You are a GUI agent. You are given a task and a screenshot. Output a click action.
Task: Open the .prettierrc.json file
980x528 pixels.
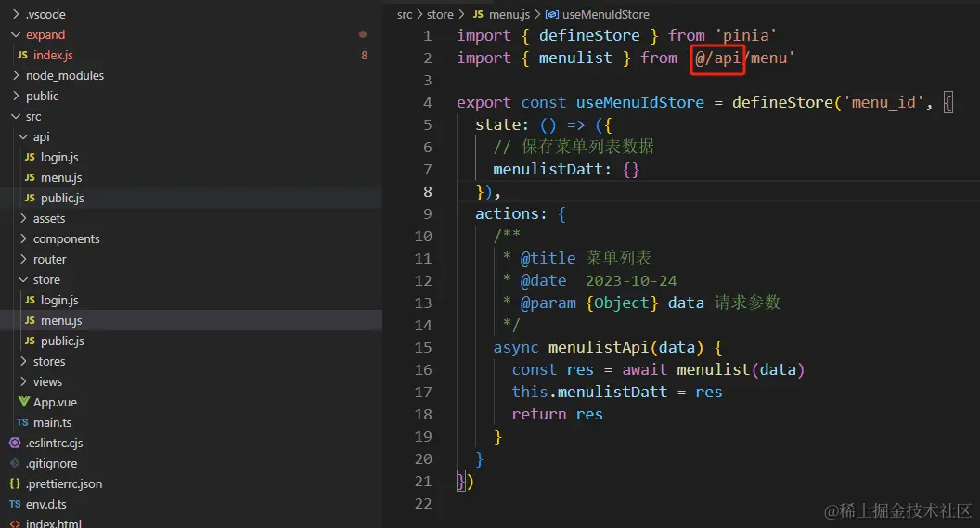[64, 483]
